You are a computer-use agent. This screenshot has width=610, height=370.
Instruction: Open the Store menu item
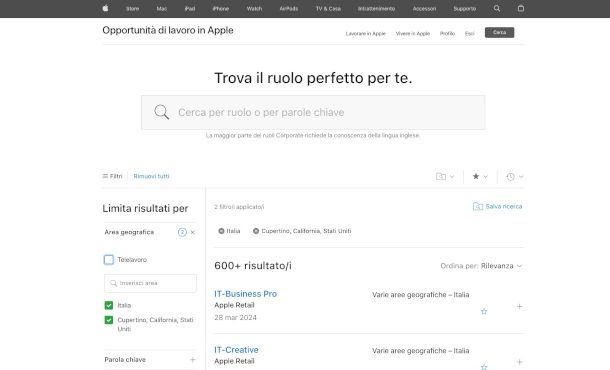pos(132,9)
